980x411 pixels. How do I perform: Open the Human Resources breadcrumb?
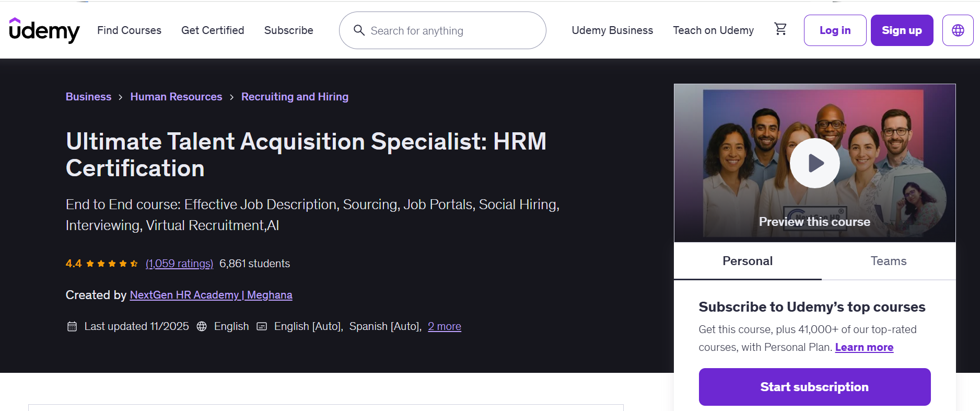tap(176, 97)
